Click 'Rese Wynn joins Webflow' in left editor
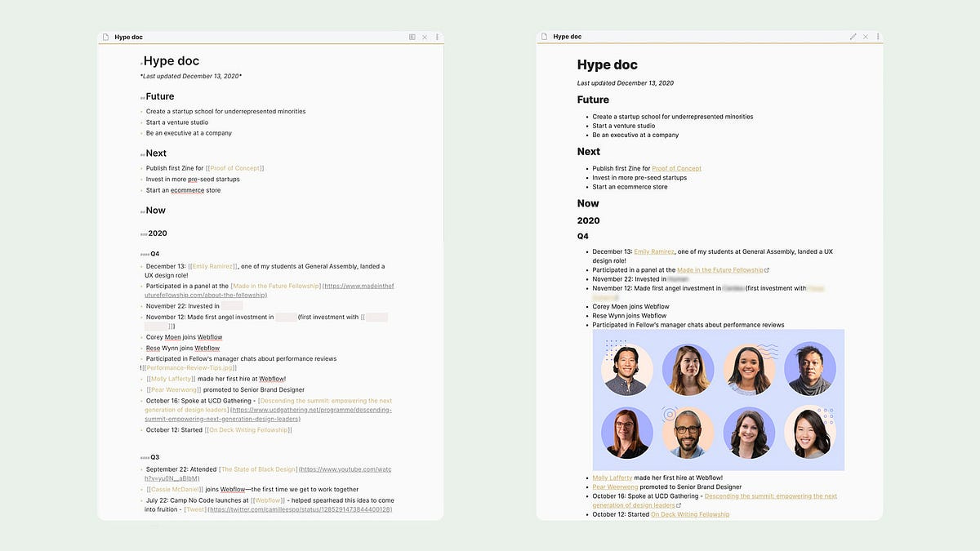 pyautogui.click(x=184, y=349)
